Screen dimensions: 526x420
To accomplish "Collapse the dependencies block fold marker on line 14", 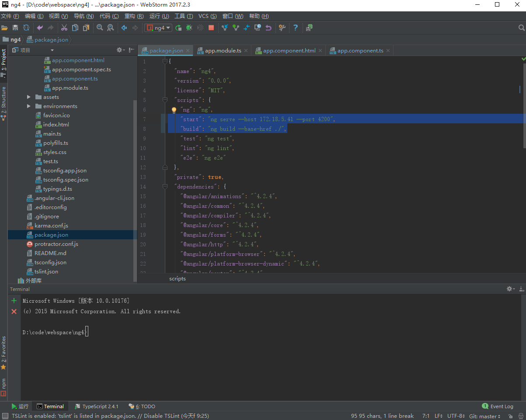I will pos(165,187).
